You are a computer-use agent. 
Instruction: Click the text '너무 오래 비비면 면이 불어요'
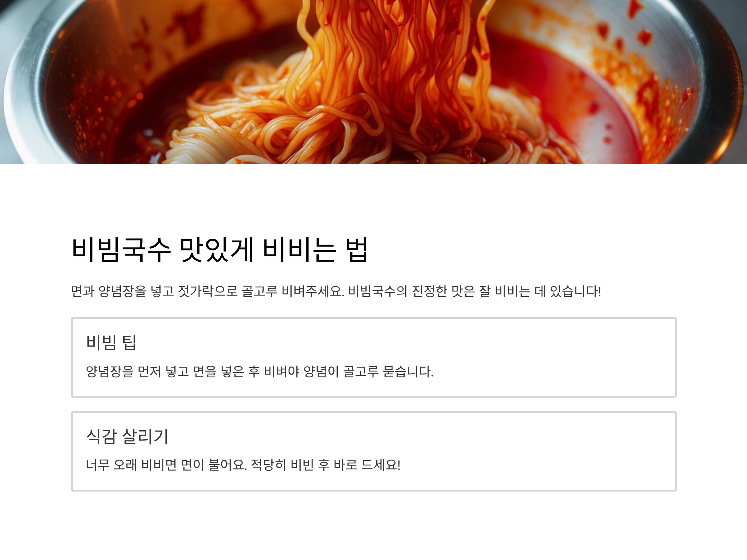click(x=167, y=465)
